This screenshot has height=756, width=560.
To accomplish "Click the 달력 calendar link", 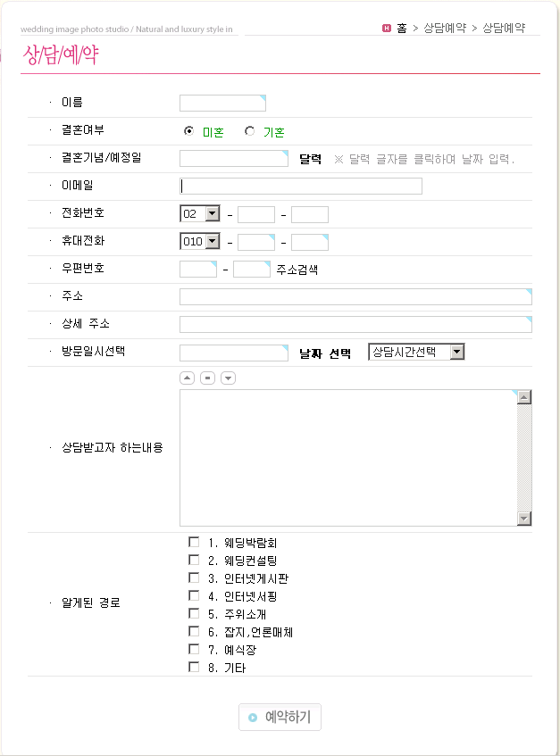I will [x=310, y=159].
